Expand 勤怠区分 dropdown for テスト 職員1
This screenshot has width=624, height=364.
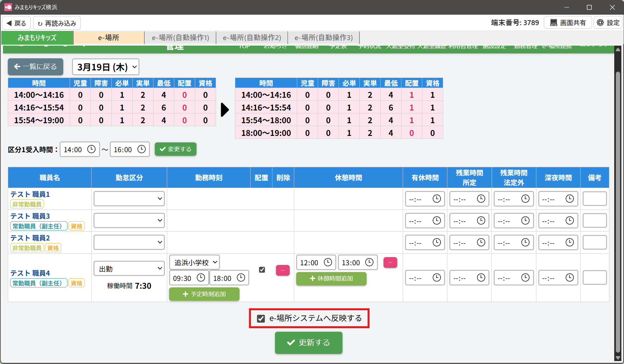click(x=129, y=199)
